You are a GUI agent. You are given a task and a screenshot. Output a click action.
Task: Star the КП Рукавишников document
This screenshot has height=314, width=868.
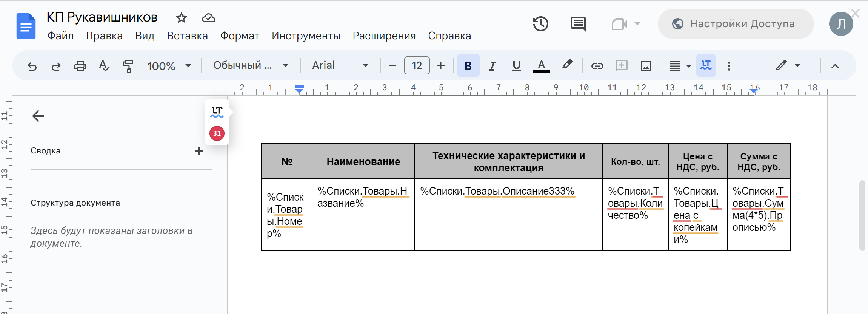(182, 18)
